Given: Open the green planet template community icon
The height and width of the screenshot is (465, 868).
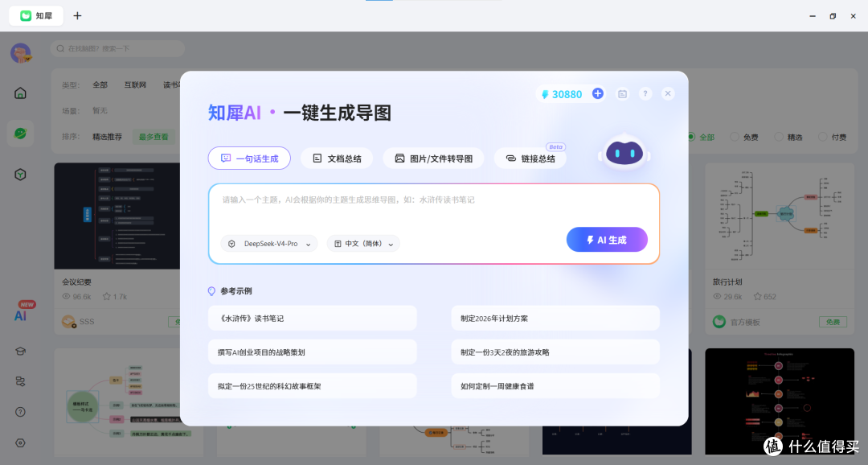Looking at the screenshot, I should pos(20,134).
